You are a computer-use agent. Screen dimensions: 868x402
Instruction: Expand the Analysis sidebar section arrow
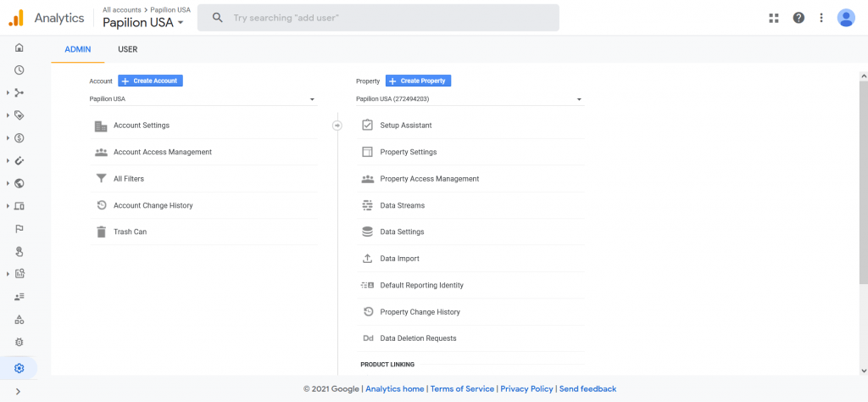pos(8,274)
